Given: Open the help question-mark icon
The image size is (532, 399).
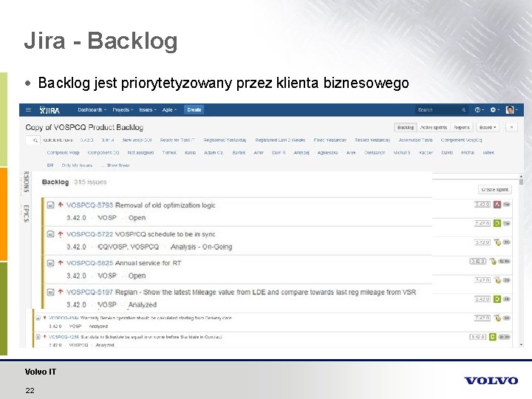Looking at the screenshot, I should [479, 110].
